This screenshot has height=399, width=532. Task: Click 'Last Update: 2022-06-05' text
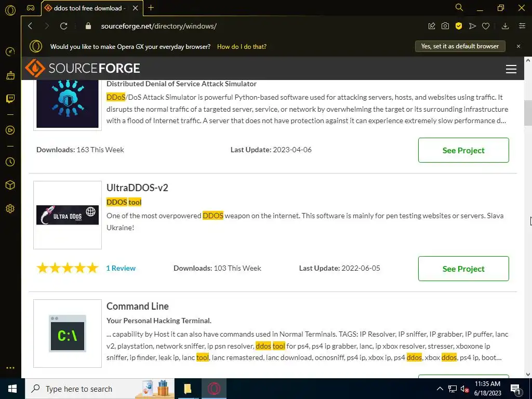point(340,268)
